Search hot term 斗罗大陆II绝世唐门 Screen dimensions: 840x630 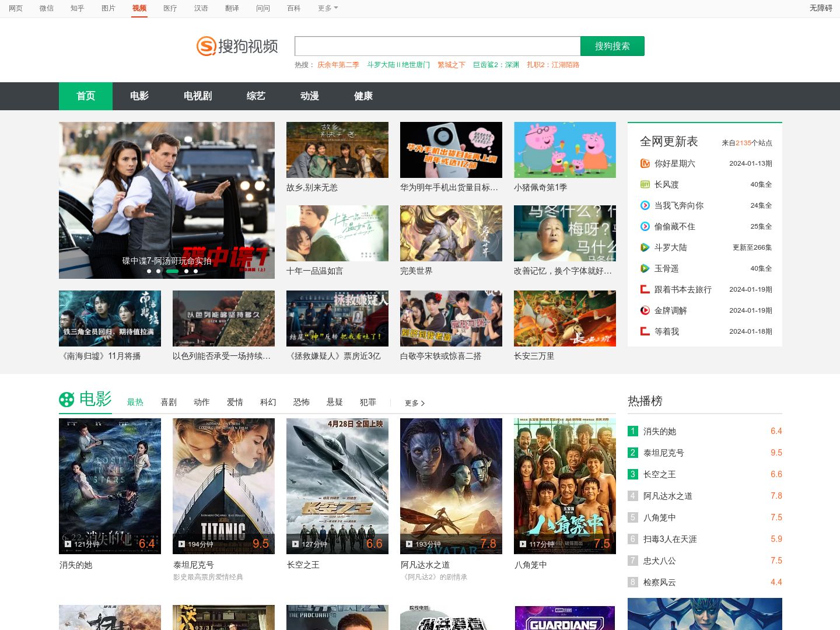pos(398,65)
